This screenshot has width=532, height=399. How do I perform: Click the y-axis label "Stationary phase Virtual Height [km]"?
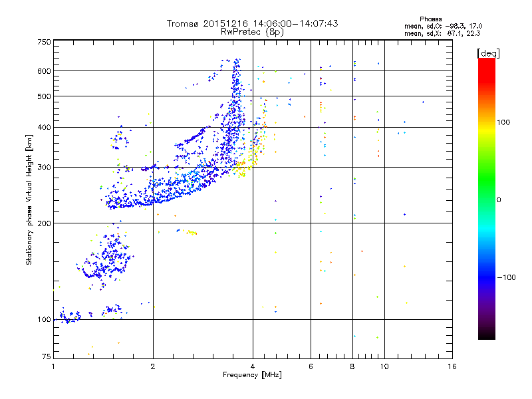29,200
